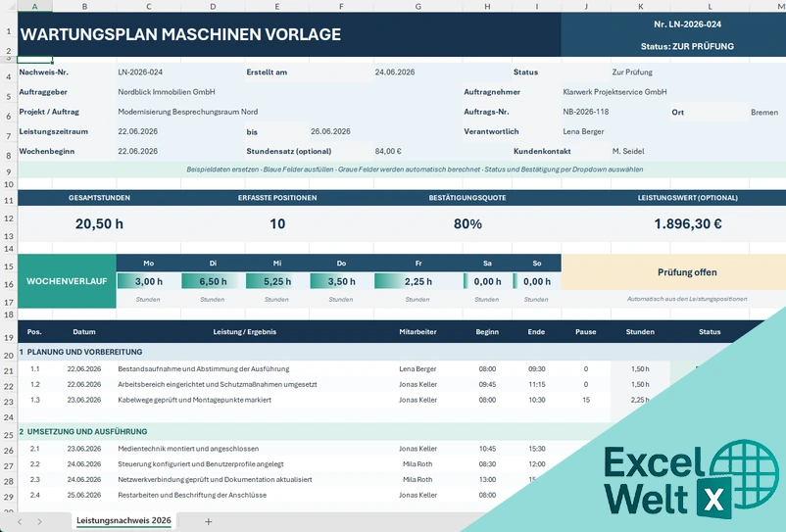Select date 25.06.2026 in position 2.4
The width and height of the screenshot is (786, 532).
point(84,495)
